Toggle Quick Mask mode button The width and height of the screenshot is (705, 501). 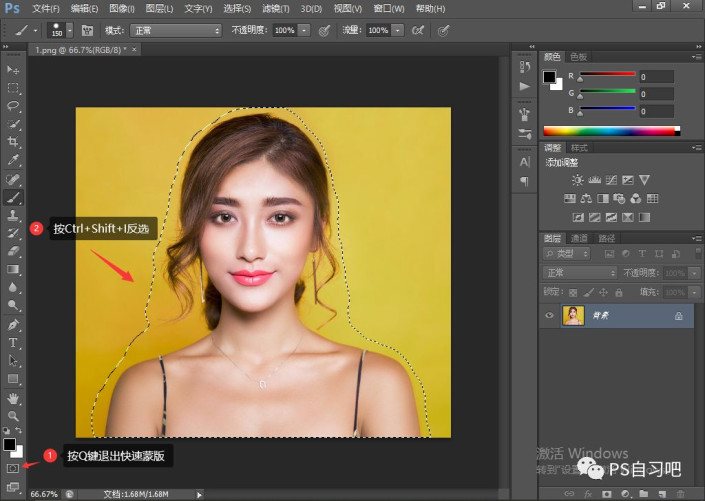click(x=13, y=468)
